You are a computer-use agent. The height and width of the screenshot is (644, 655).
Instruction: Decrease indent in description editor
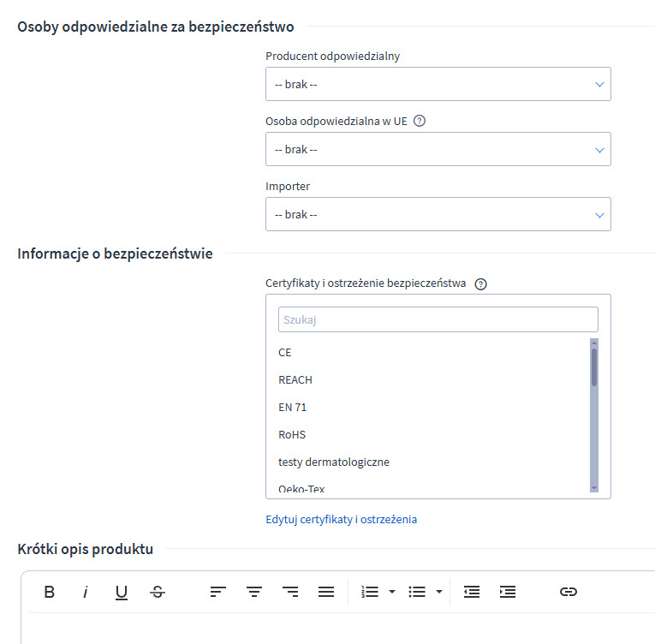point(472,592)
